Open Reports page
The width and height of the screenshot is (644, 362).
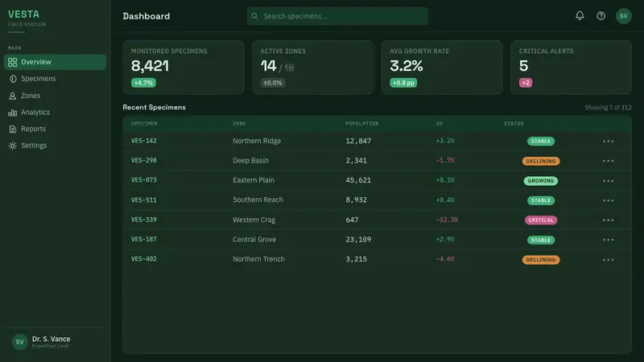pyautogui.click(x=55, y=129)
